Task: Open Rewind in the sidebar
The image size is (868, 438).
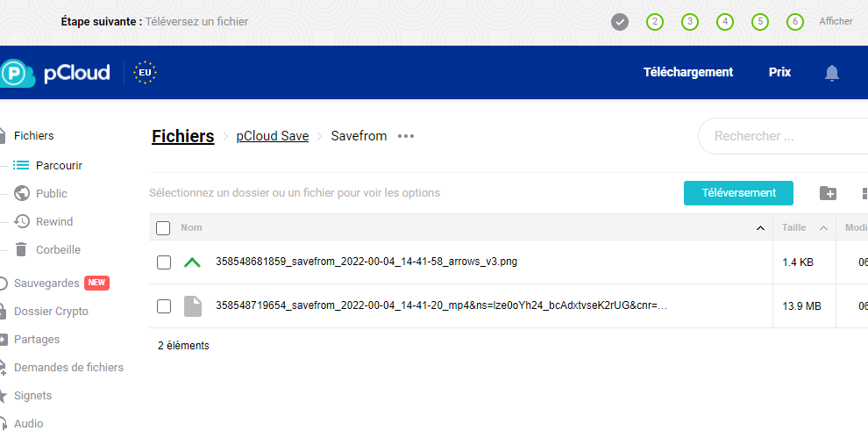Action: (54, 221)
